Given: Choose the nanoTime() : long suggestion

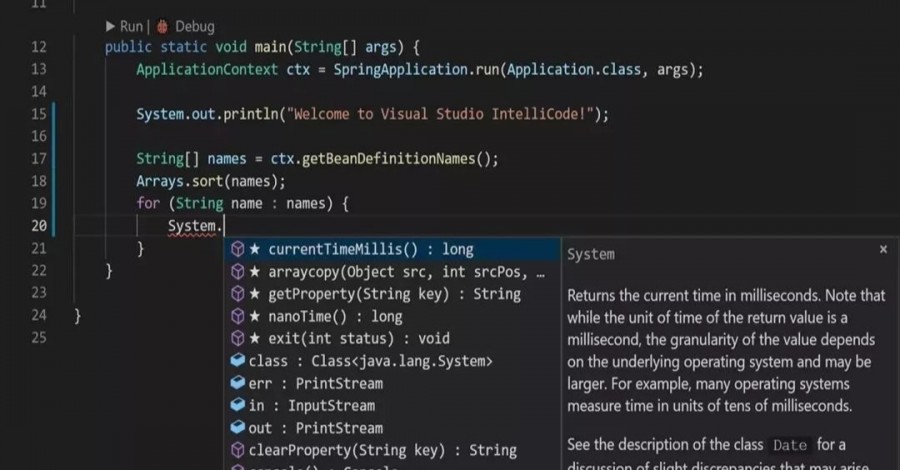Looking at the screenshot, I should pos(391,316).
